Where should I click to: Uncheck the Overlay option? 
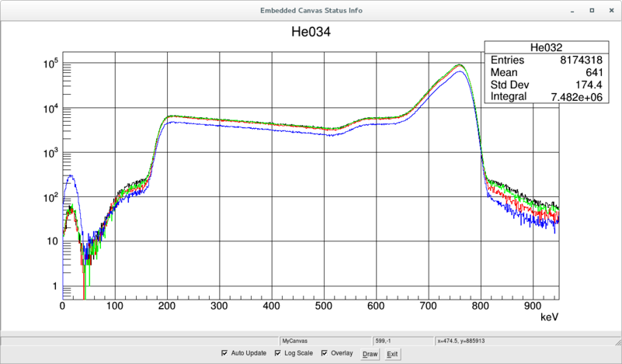point(325,354)
